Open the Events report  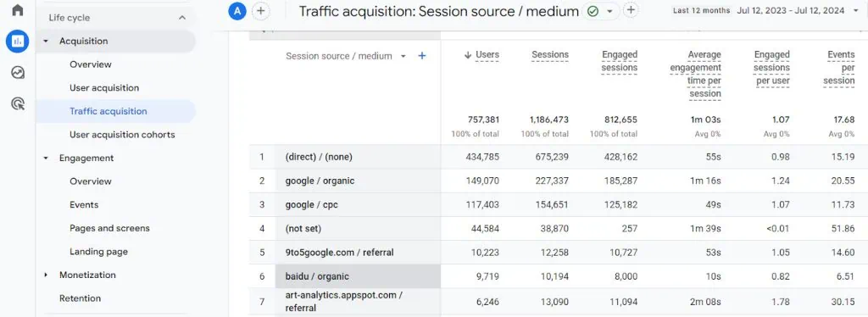[84, 205]
